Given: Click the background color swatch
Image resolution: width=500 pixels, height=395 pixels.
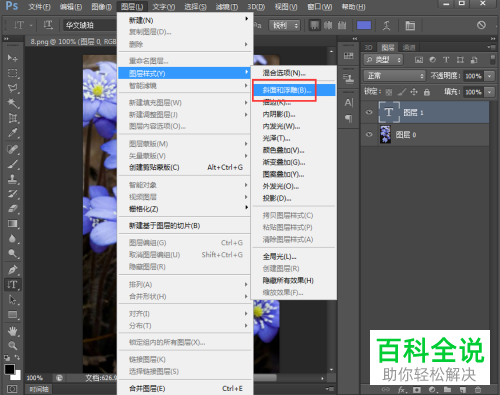Looking at the screenshot, I should (17, 376).
